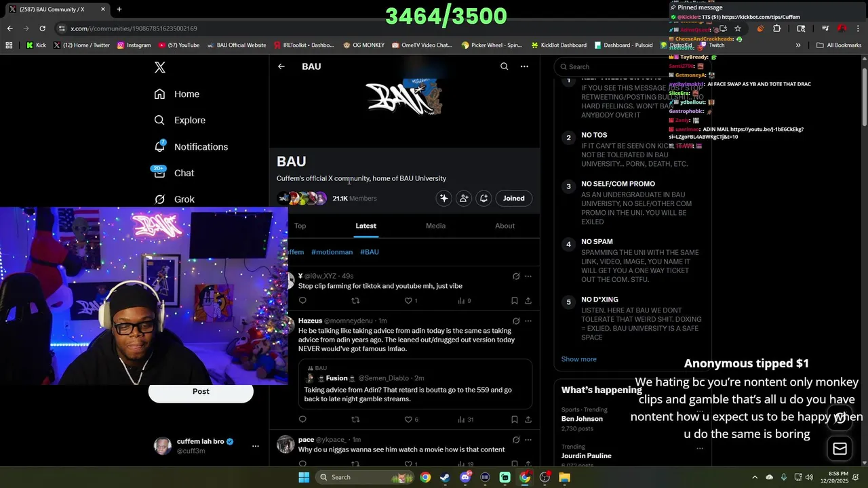This screenshot has width=868, height=488.
Task: Open the quoted Fusion post
Action: click(416, 384)
